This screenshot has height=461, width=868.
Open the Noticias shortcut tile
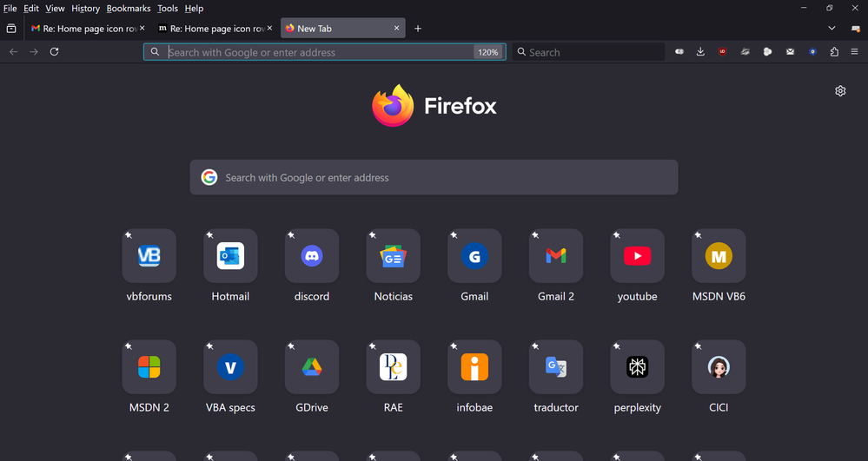[x=393, y=256]
